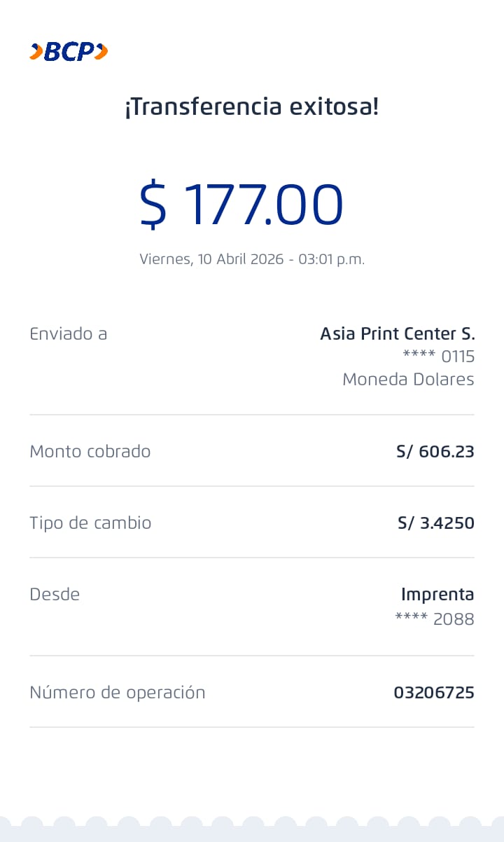This screenshot has height=842, width=504.
Task: Click the exchange rate value S/ 3.4250
Action: 435,523
